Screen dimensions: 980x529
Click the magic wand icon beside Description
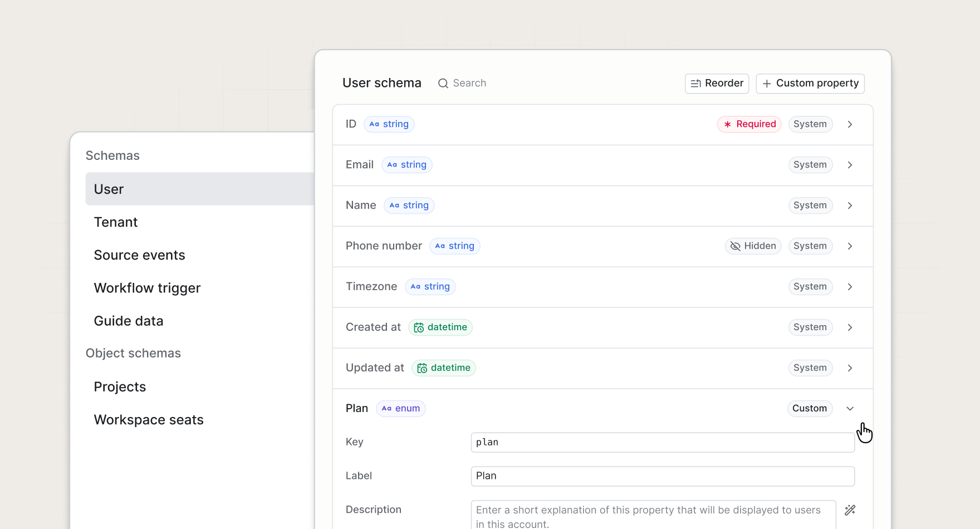click(850, 510)
